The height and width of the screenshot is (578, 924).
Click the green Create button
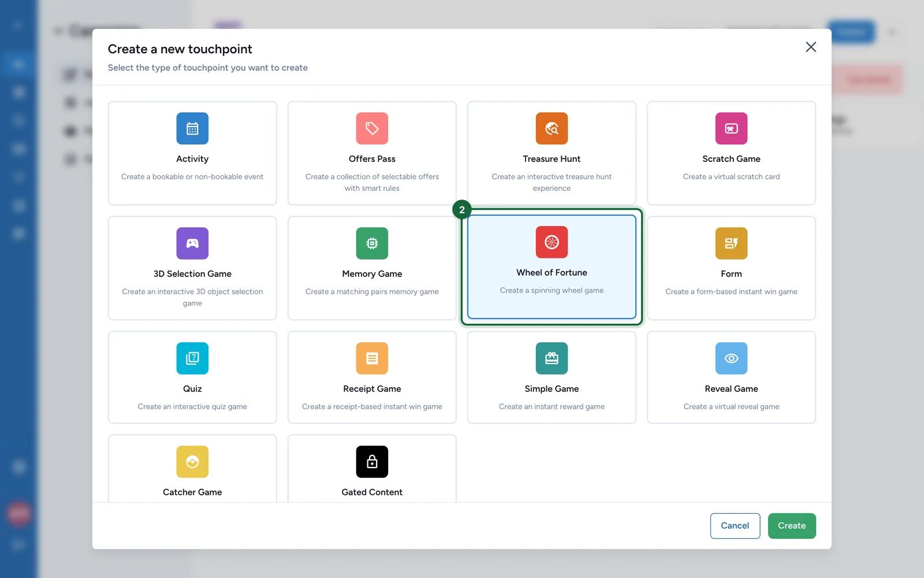(792, 526)
